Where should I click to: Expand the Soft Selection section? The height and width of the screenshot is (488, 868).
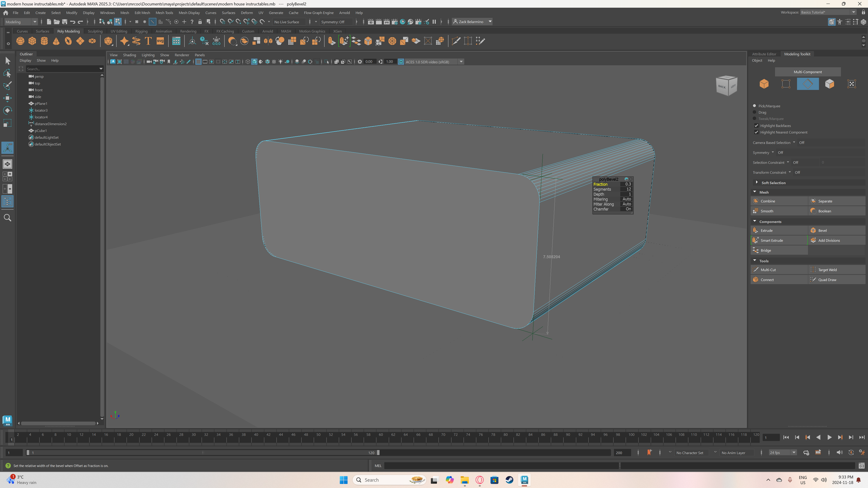757,183
